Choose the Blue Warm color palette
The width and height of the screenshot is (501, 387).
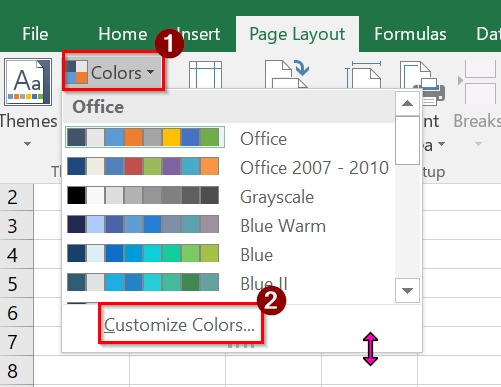point(229,225)
